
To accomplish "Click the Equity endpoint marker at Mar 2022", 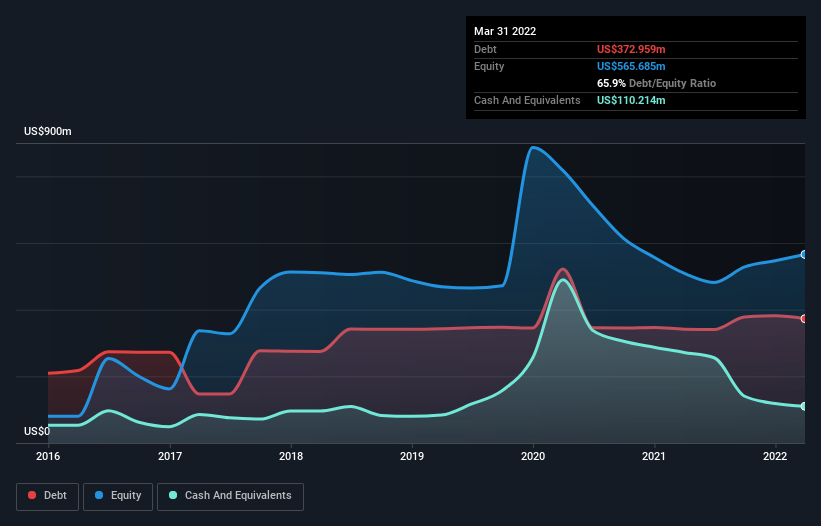I will [x=804, y=254].
